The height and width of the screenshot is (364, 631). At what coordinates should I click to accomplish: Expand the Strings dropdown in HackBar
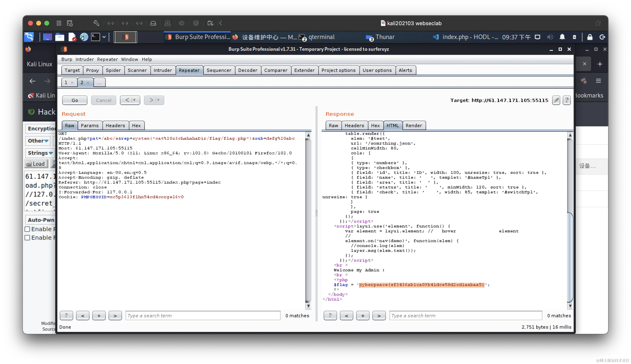point(40,153)
